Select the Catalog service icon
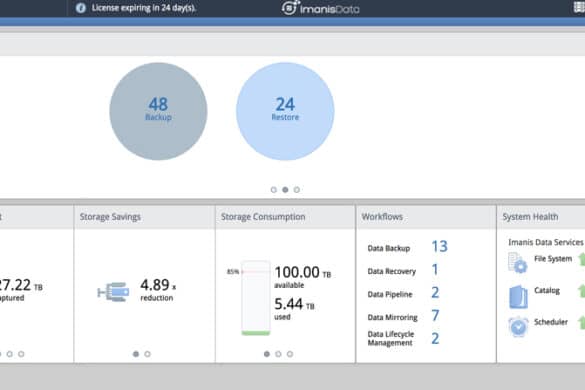 [x=519, y=297]
